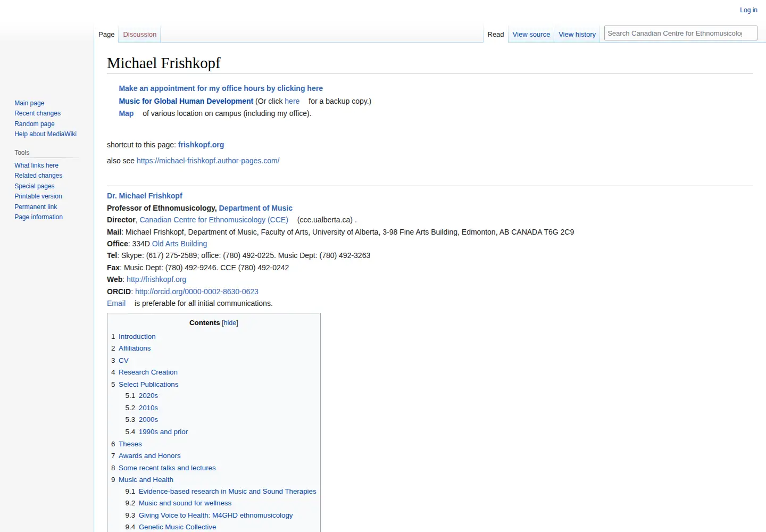Open Page information link
This screenshot has width=766, height=532.
38,217
